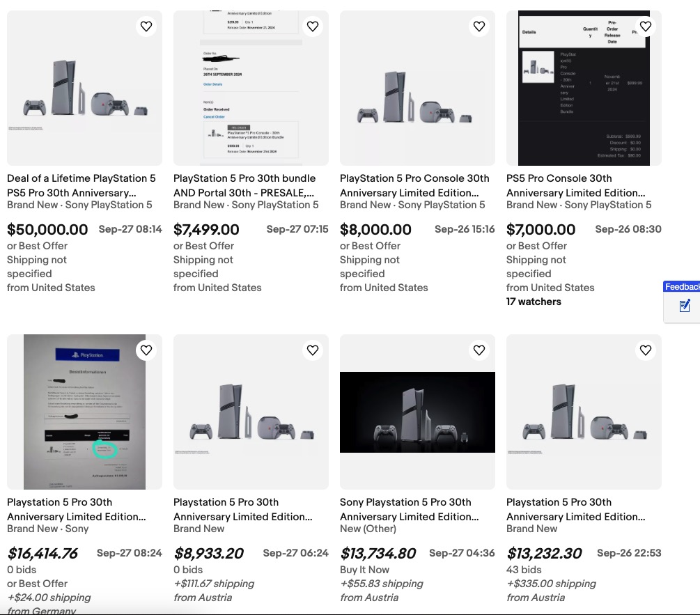Heart the $13,232.30 listing with 43 bids
Viewport: 700px width, 615px height.
[x=646, y=350]
